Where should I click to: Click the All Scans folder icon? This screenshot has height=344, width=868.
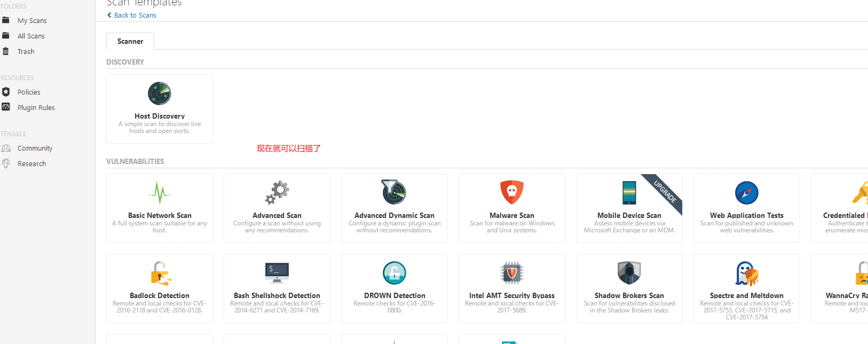click(6, 36)
